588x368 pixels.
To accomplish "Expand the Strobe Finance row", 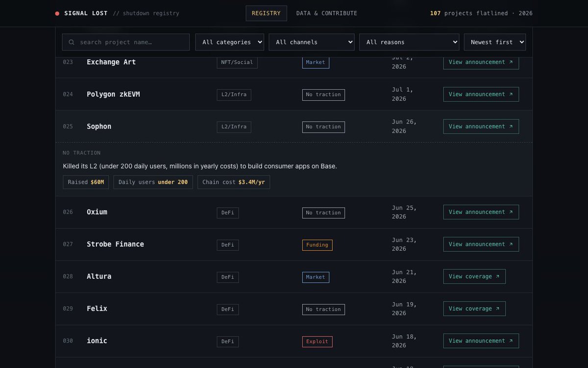I will [294, 244].
